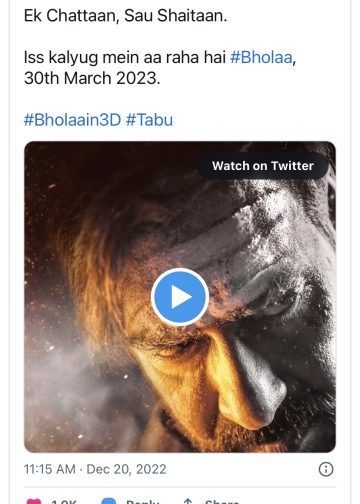Open tweet timestamp 11:15 AM Dec 20, 2022
The width and height of the screenshot is (360, 504).
[x=95, y=469]
